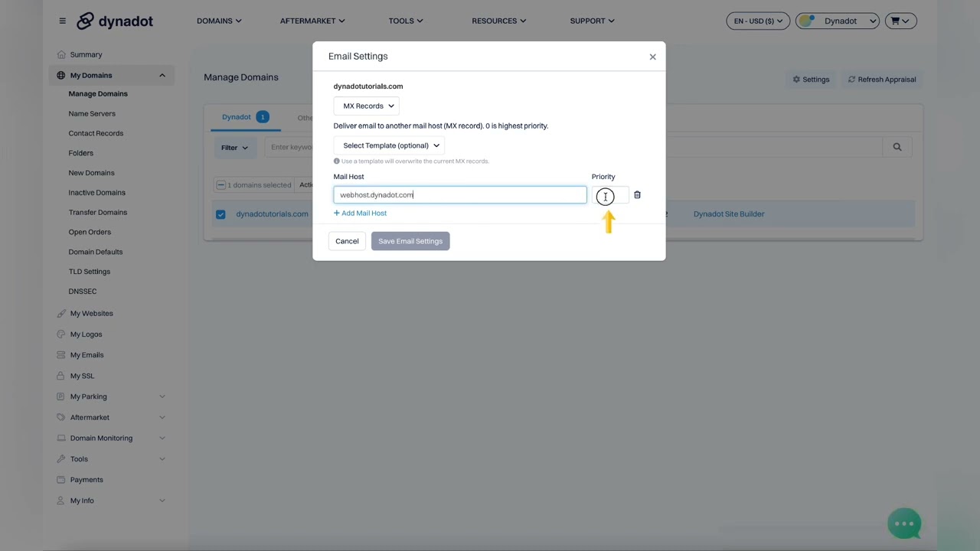
Task: Open the Filter dropdown
Action: coord(234,148)
